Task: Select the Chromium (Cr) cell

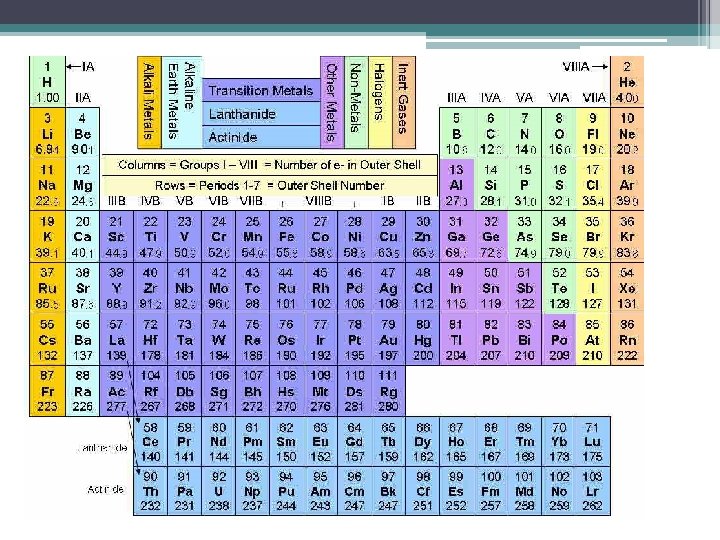Action: click(x=219, y=236)
